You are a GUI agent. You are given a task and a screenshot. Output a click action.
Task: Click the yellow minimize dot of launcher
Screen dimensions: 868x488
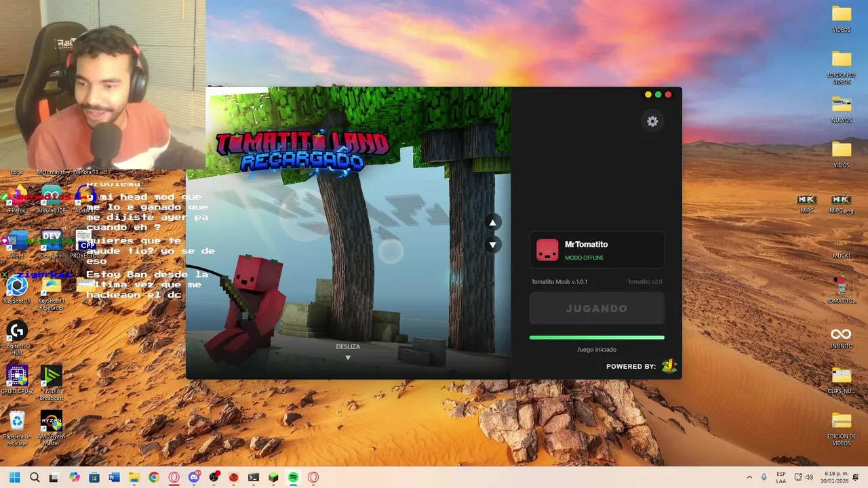point(648,95)
